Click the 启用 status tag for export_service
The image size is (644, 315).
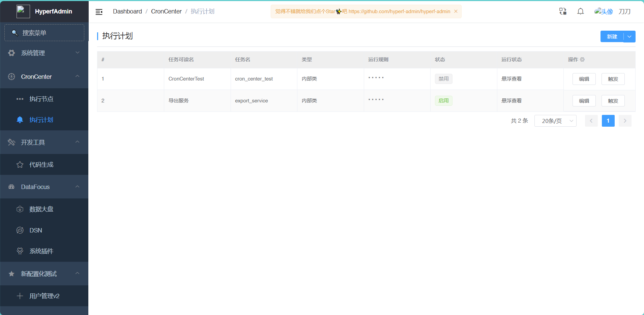tap(444, 100)
